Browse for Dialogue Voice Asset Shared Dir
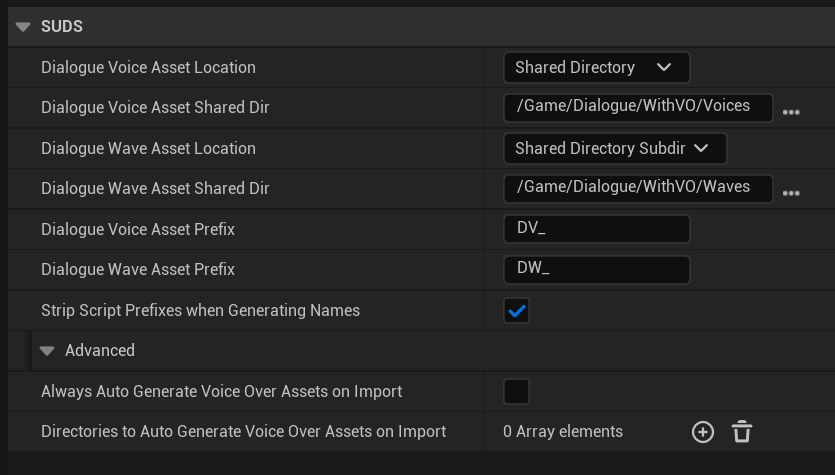This screenshot has height=475, width=835. click(x=791, y=112)
